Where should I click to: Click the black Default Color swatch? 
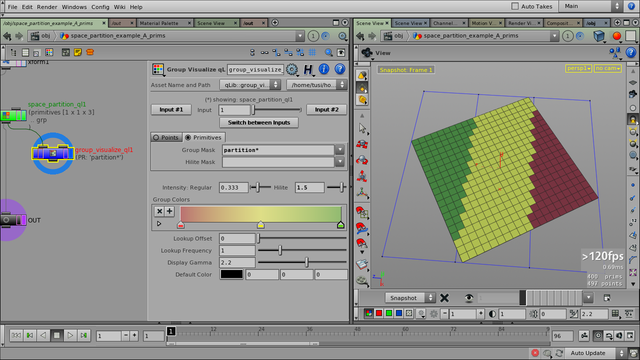click(x=231, y=274)
